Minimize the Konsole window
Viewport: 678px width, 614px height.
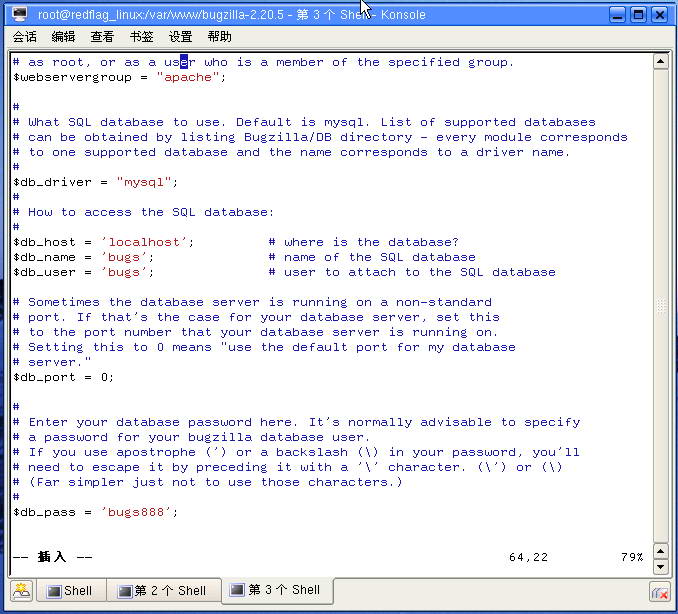click(x=617, y=15)
